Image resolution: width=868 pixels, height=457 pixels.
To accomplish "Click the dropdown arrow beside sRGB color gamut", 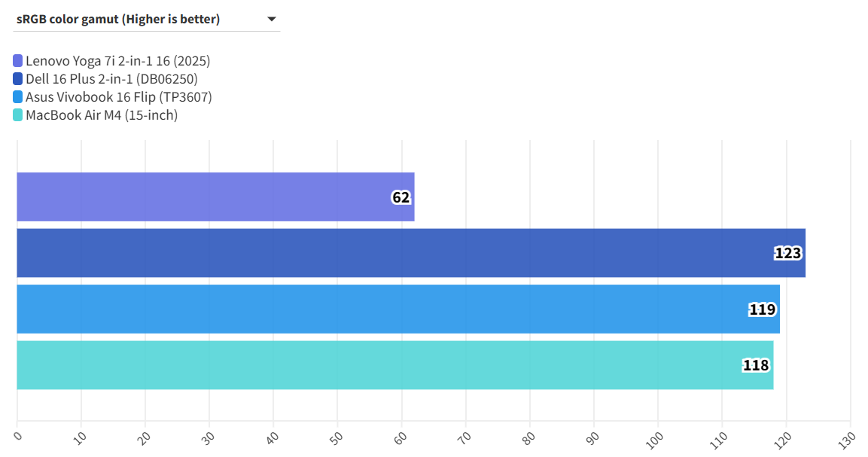I will click(x=272, y=20).
